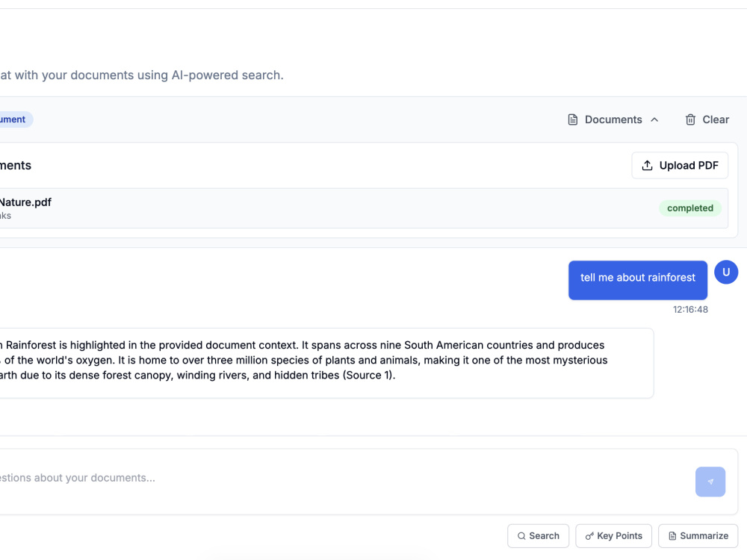Viewport: 747px width, 560px height.
Task: Click the key icon in Key Points
Action: (589, 535)
